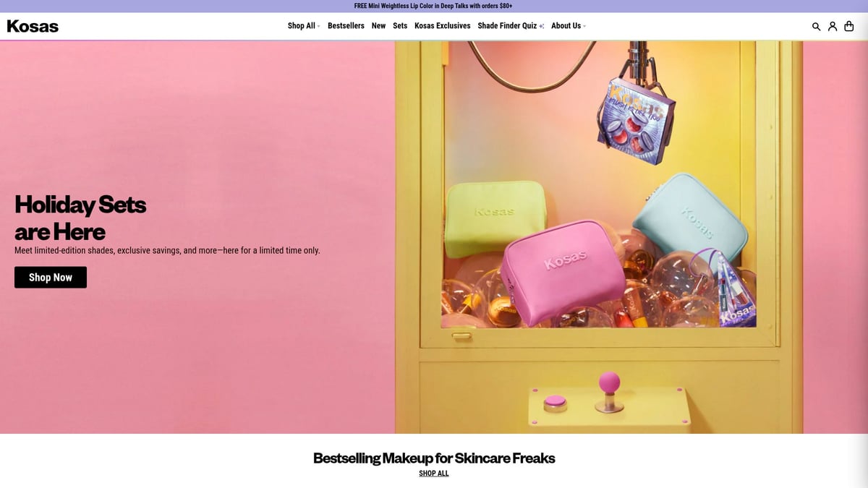This screenshot has width=868, height=488.
Task: Click the free Mini Lip Color promo banner
Action: pyautogui.click(x=433, y=6)
